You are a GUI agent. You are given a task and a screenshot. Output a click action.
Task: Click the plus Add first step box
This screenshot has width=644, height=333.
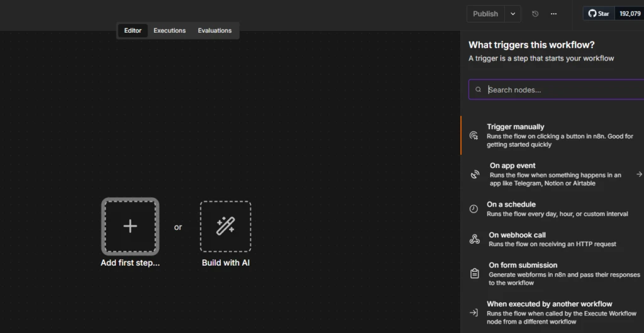[x=130, y=227]
